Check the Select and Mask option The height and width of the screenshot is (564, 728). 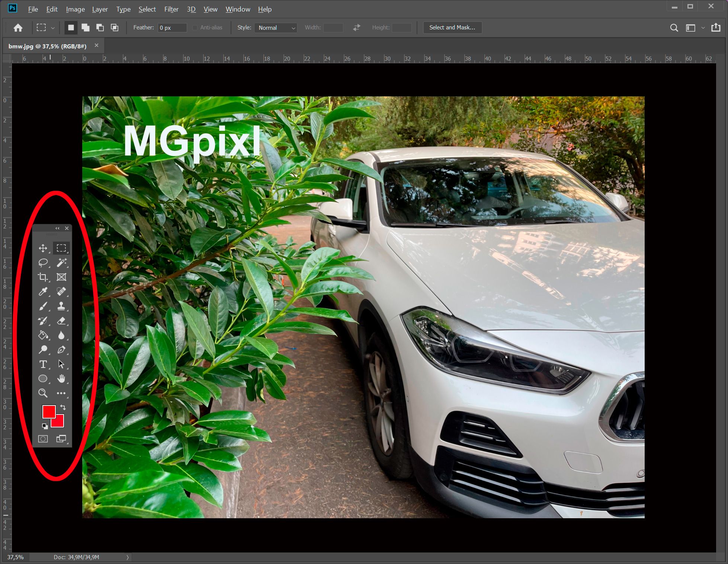(452, 27)
